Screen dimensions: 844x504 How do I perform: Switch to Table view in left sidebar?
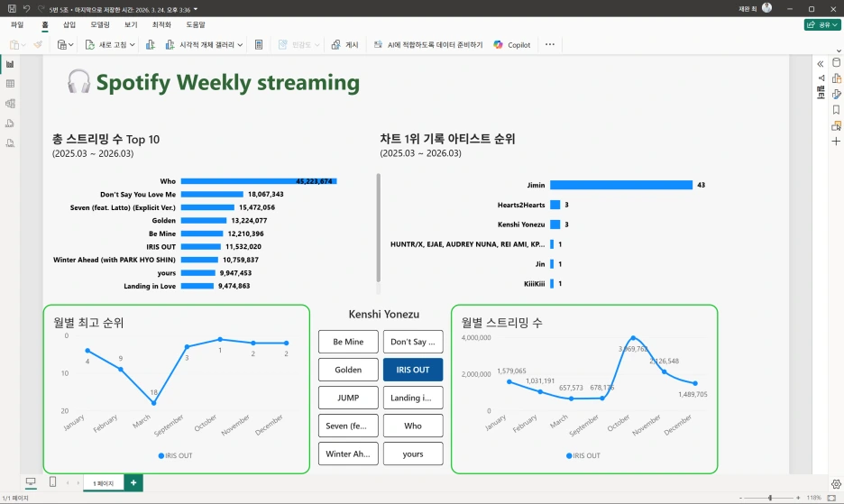coord(10,84)
